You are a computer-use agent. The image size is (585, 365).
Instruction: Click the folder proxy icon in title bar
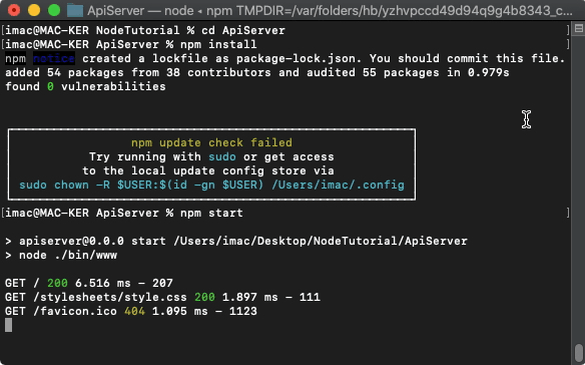pos(75,10)
